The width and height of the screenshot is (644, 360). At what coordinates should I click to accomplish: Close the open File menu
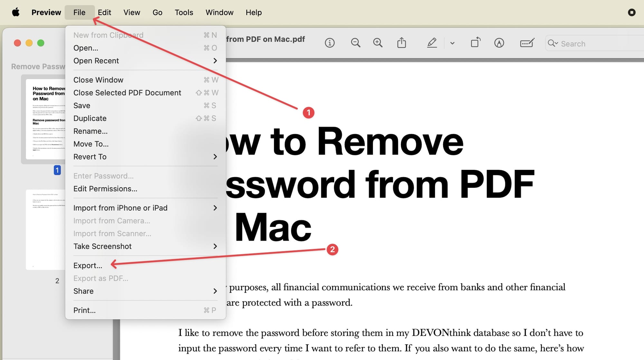(79, 13)
